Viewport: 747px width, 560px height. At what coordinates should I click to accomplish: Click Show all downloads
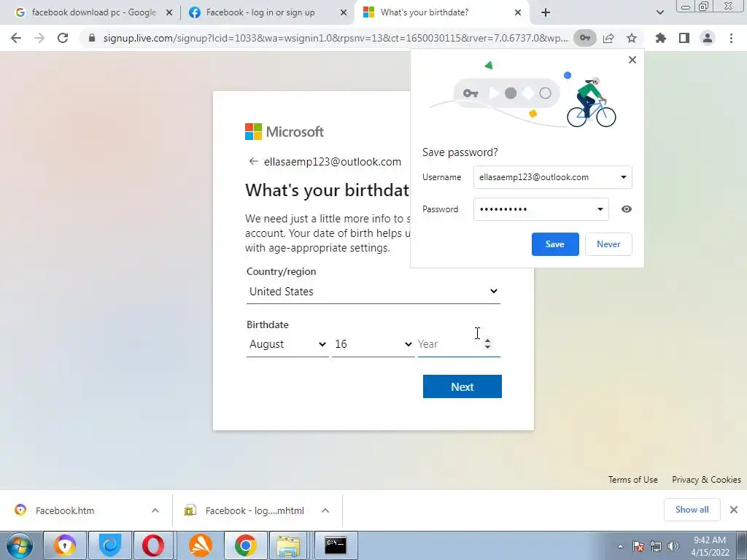(692, 510)
